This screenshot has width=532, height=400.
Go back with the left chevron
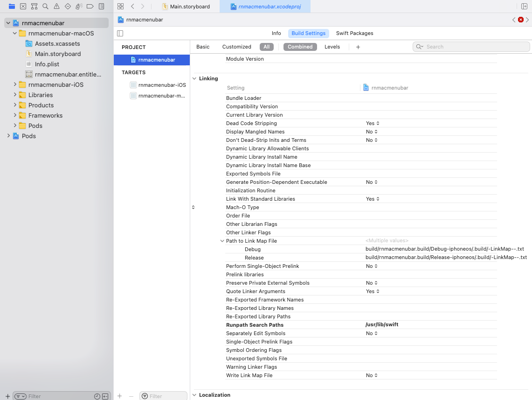tap(133, 6)
